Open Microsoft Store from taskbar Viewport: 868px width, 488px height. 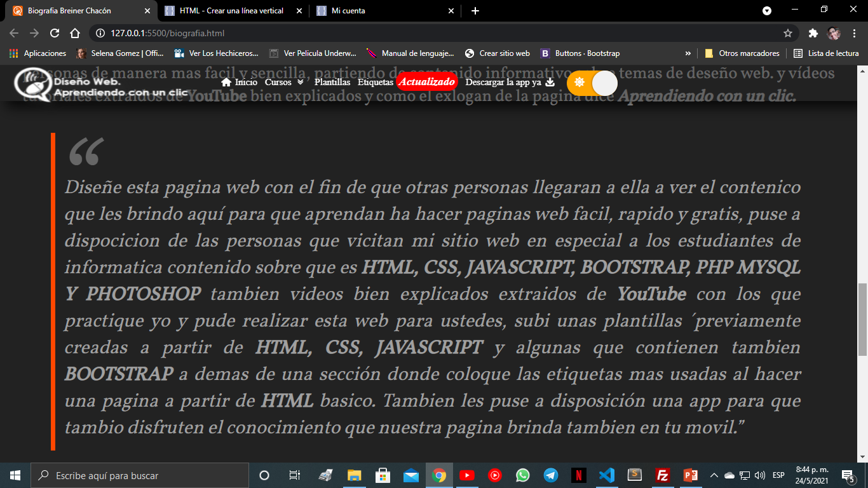pos(383,475)
